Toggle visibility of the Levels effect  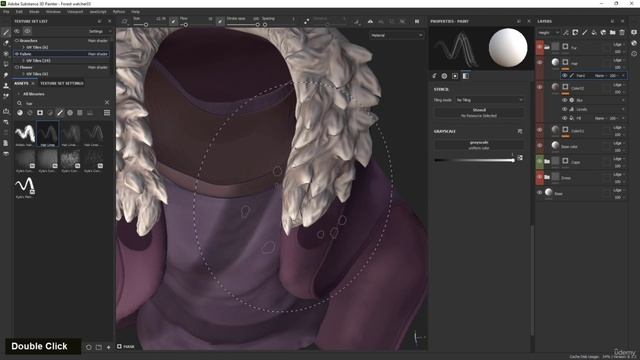pyautogui.click(x=565, y=109)
